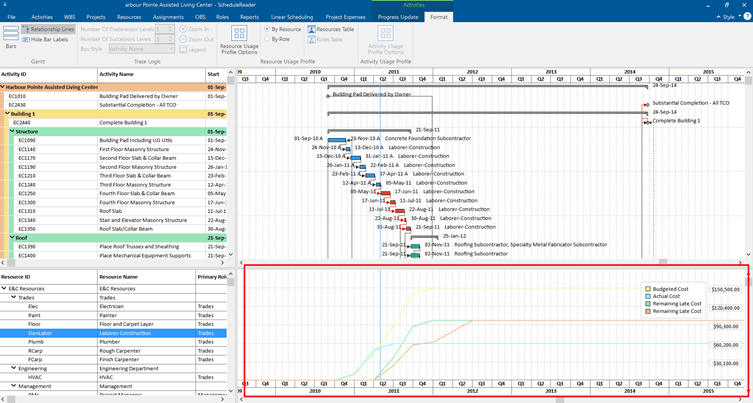Collapse the Trades resource node
Viewport: 753px width, 403px height.
(13, 297)
